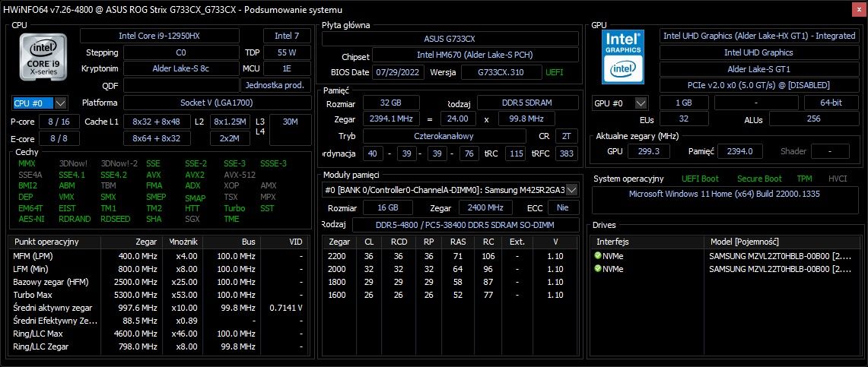The image size is (868, 367).
Task: Click the Jednostka prod. field
Action: coord(275,85)
